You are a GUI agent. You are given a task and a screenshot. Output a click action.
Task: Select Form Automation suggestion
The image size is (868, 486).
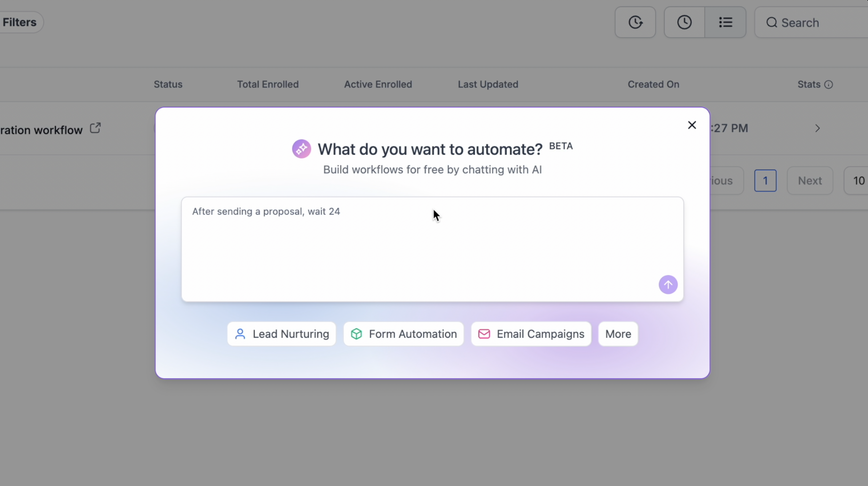click(x=404, y=334)
